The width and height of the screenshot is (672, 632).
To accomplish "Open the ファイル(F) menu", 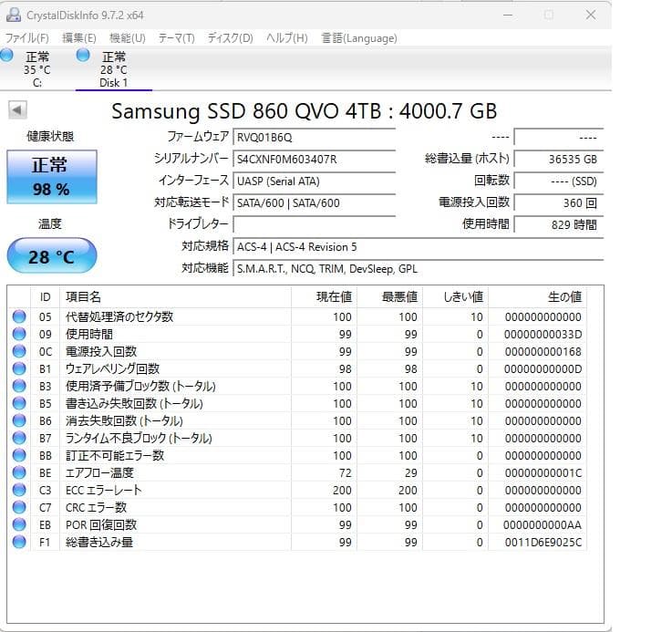I will click(x=27, y=38).
